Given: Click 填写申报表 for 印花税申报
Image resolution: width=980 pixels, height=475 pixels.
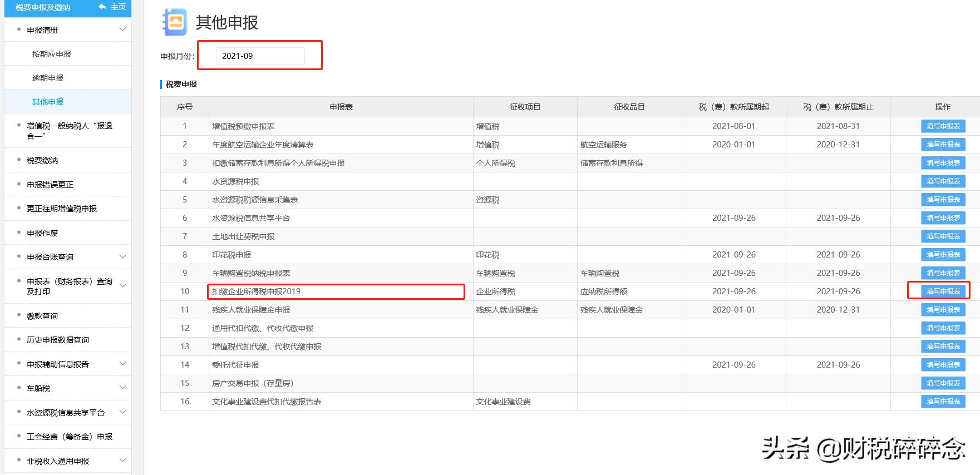Looking at the screenshot, I should point(943,255).
